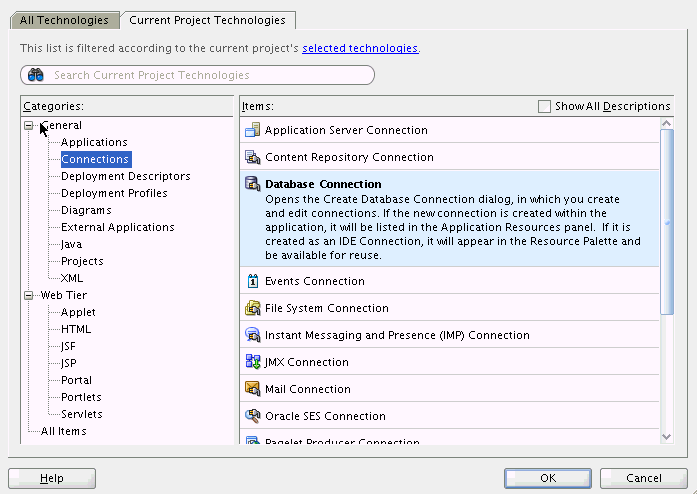Open Help for this dialog
Screen dimensions: 697x494
[x=52, y=478]
